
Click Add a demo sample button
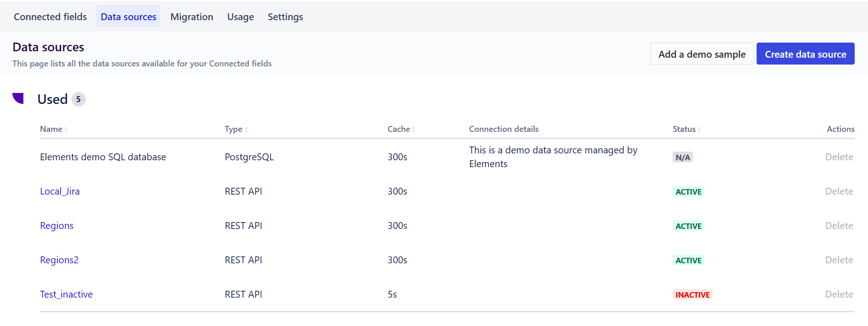tap(702, 54)
